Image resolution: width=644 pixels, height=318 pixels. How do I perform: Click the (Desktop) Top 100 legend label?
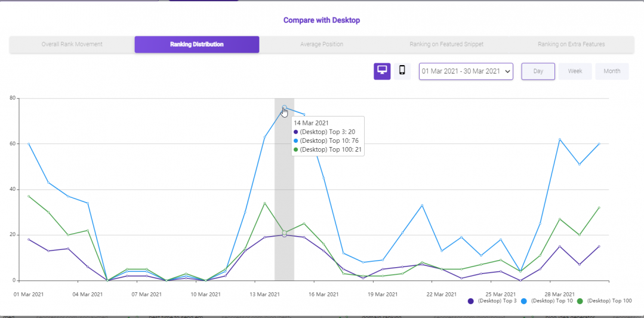coord(609,301)
